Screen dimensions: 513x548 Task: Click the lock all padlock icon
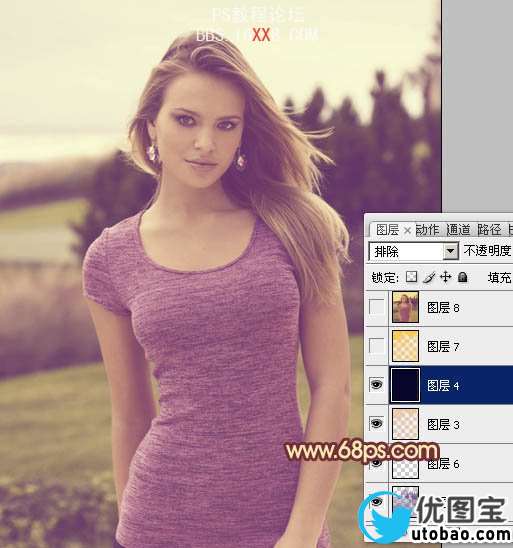(x=463, y=277)
